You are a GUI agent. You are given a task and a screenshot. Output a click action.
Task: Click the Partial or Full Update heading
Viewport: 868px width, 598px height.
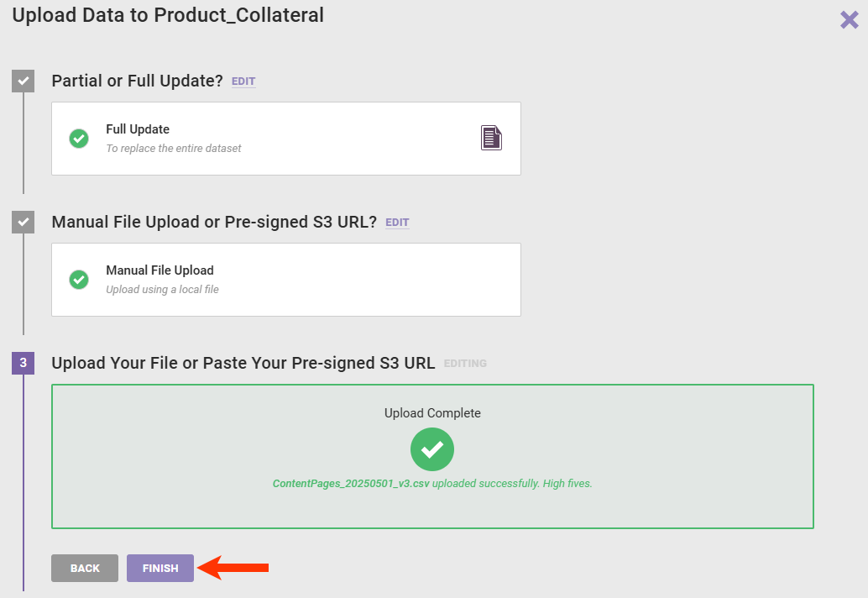(137, 81)
